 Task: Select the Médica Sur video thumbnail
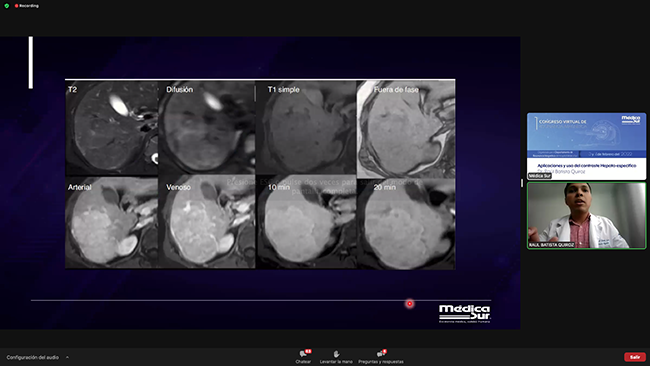pos(587,146)
